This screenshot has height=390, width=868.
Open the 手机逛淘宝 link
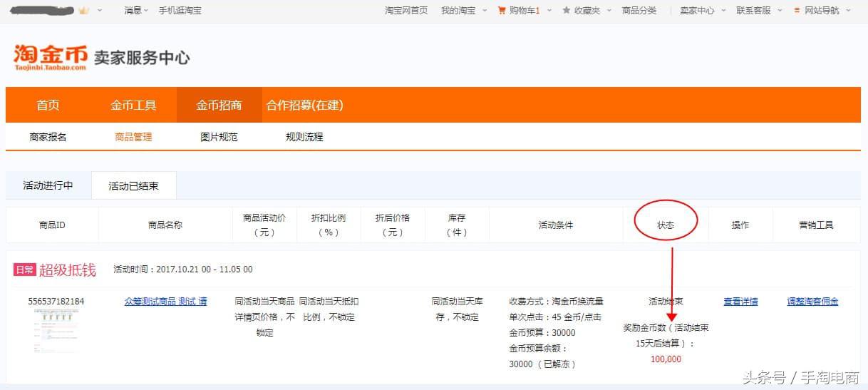coord(180,11)
